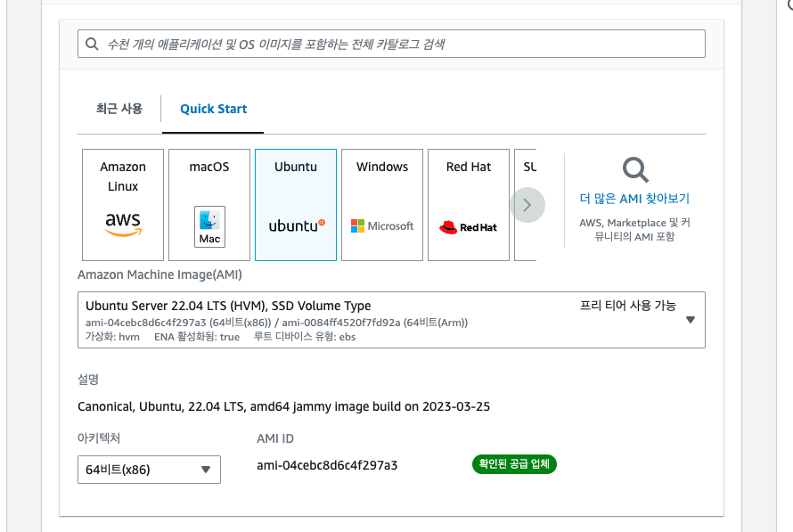Click the aws logo icon
The image size is (793, 532).
123,224
